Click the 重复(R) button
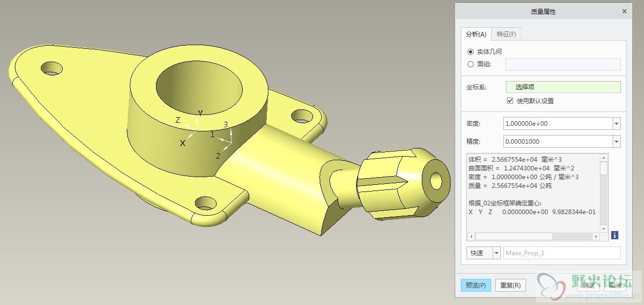 coord(510,285)
